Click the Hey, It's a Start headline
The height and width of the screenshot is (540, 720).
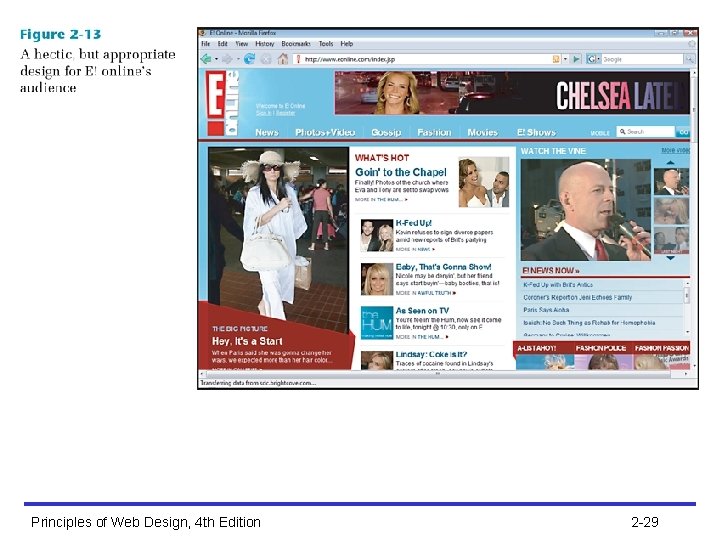click(247, 341)
